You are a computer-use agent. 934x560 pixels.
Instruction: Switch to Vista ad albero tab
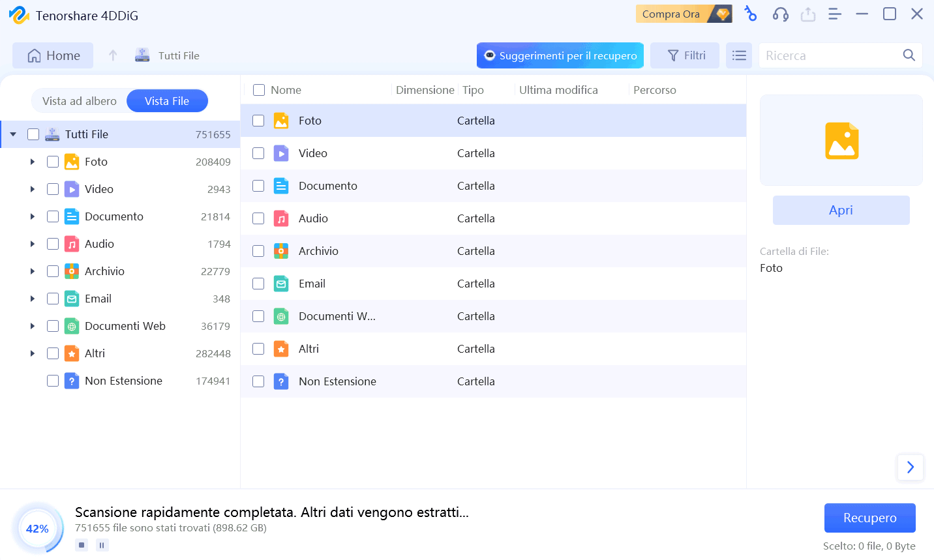tap(80, 101)
